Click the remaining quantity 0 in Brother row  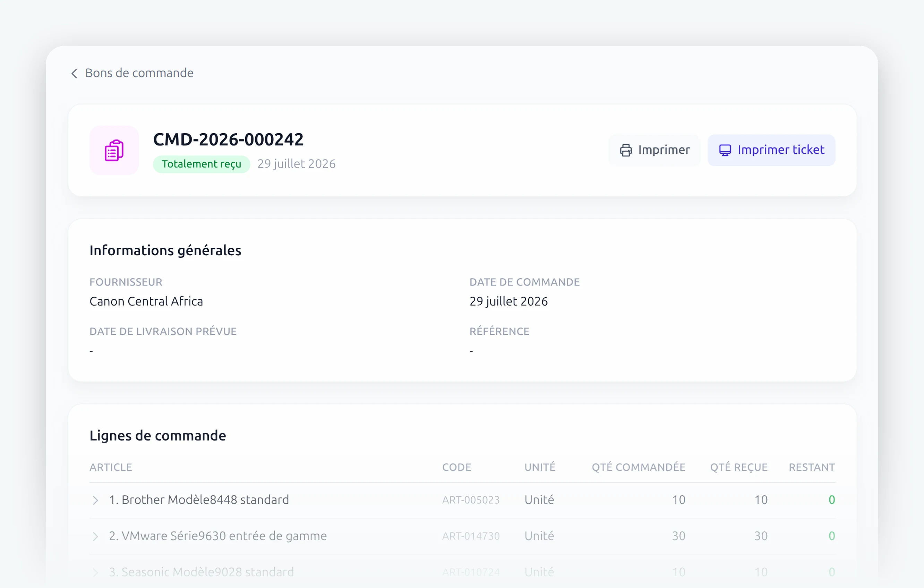[832, 500]
